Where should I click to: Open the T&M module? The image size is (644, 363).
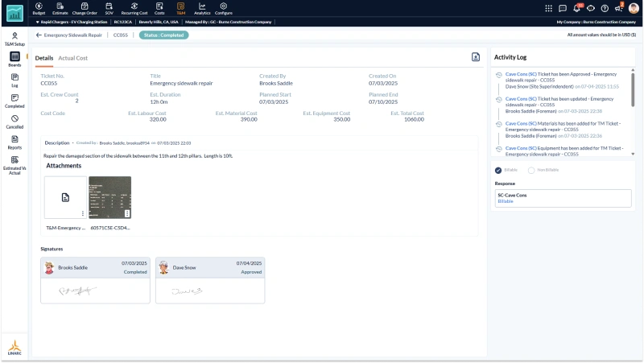tap(180, 9)
